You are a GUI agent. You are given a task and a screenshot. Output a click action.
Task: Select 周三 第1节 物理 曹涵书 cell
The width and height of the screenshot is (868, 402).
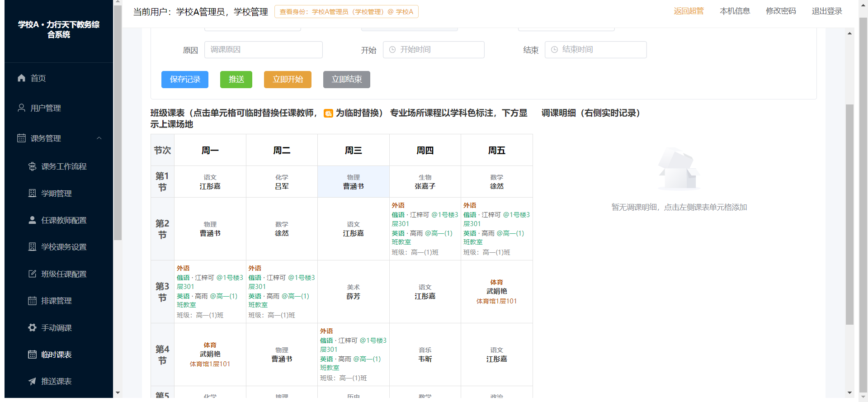click(x=354, y=182)
